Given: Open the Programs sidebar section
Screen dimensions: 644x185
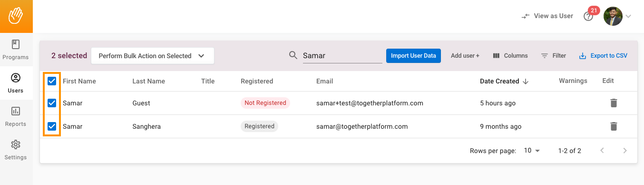Looking at the screenshot, I should pyautogui.click(x=16, y=50).
